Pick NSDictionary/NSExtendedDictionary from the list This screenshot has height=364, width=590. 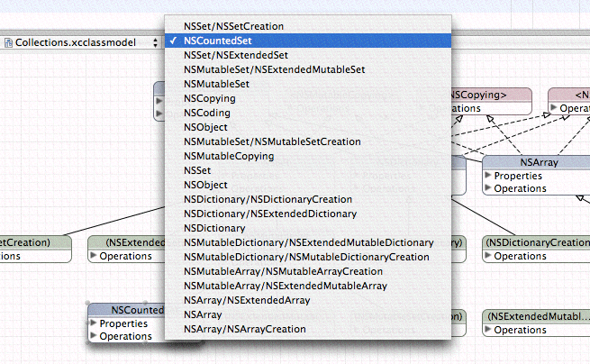click(x=269, y=214)
